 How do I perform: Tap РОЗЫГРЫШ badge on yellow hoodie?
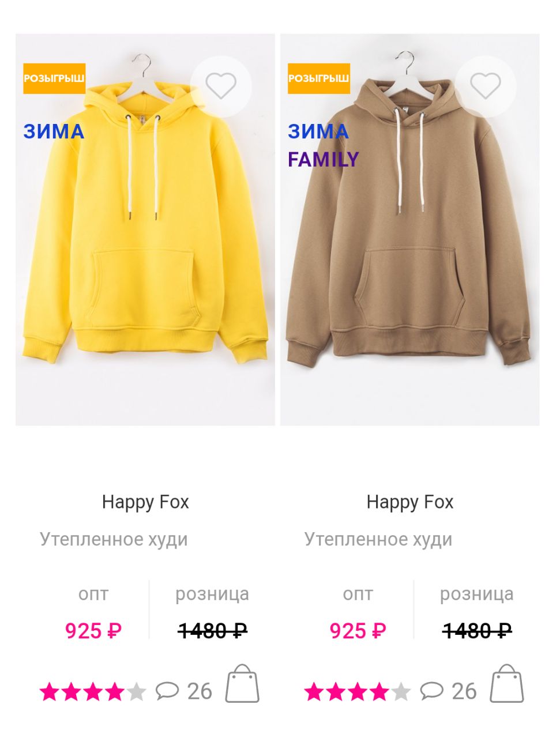54,78
